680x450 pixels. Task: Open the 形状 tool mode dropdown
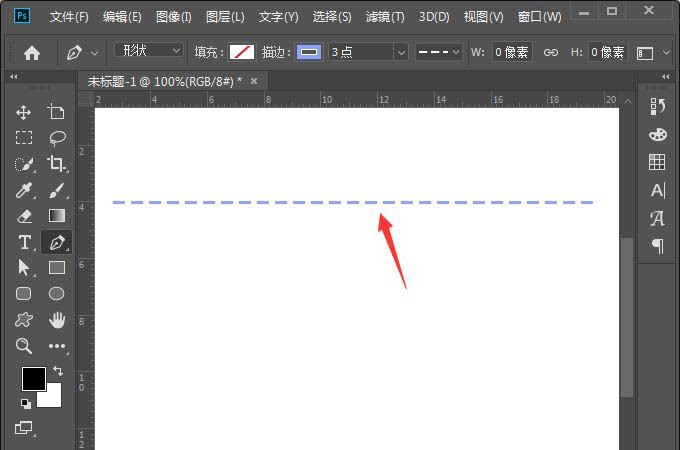pyautogui.click(x=149, y=51)
